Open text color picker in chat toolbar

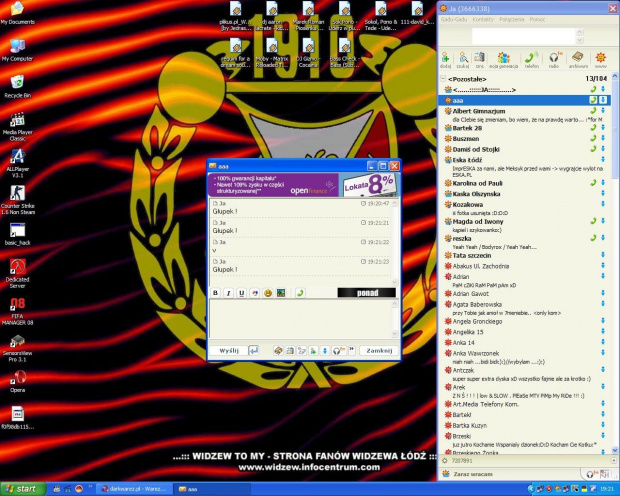click(255, 293)
